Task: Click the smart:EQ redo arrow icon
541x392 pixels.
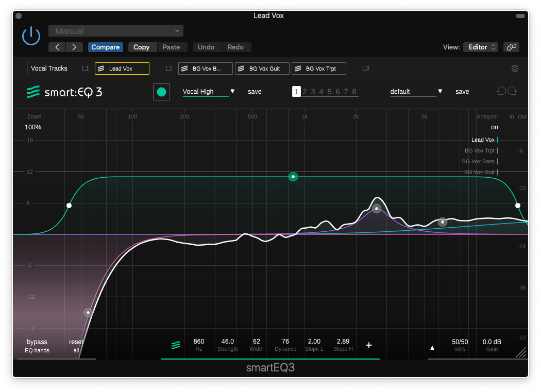Action: [513, 91]
